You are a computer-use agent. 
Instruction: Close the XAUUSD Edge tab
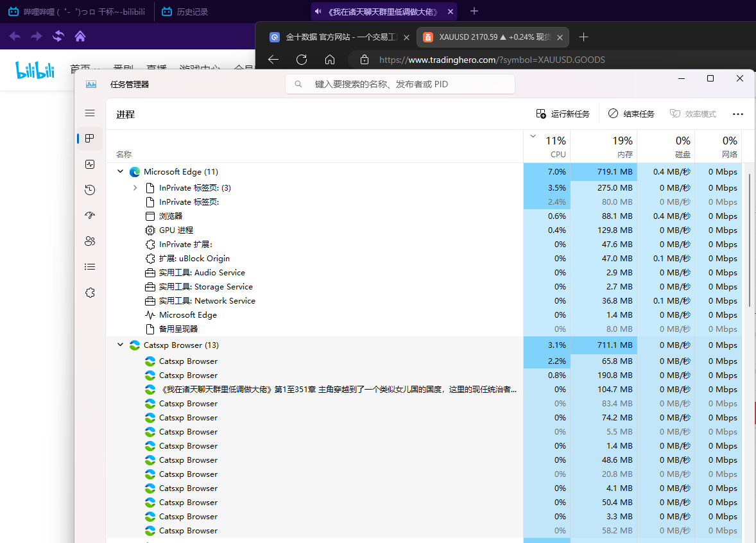[x=560, y=37]
